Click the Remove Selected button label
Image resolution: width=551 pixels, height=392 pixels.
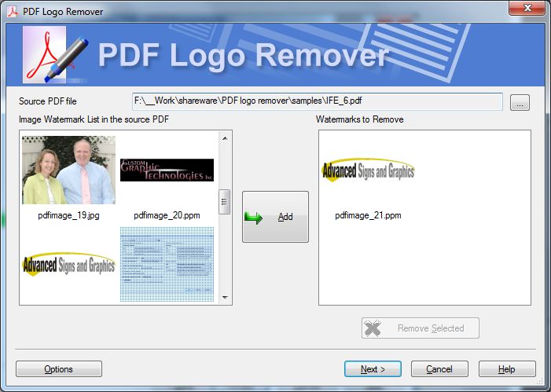431,328
